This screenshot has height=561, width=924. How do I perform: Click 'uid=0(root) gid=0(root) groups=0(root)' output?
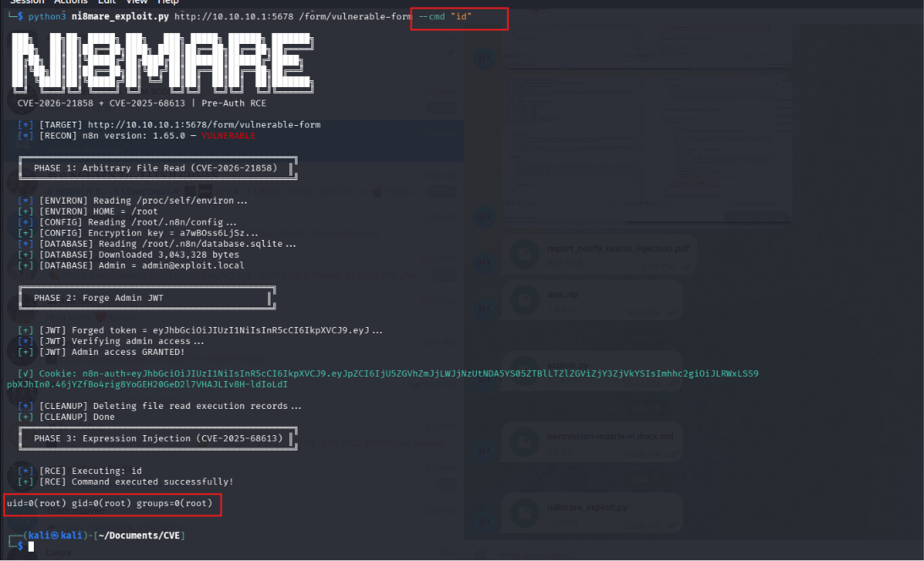110,504
